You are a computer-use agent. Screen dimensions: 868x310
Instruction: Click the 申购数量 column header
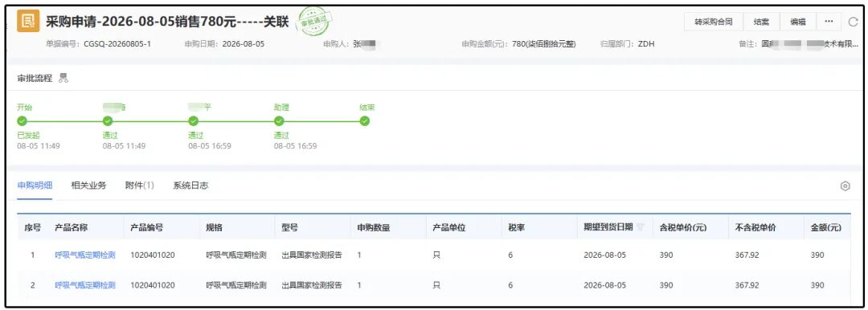(374, 227)
